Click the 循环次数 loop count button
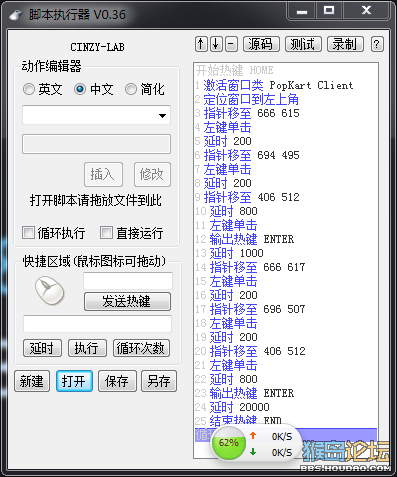The image size is (397, 477). (x=141, y=348)
